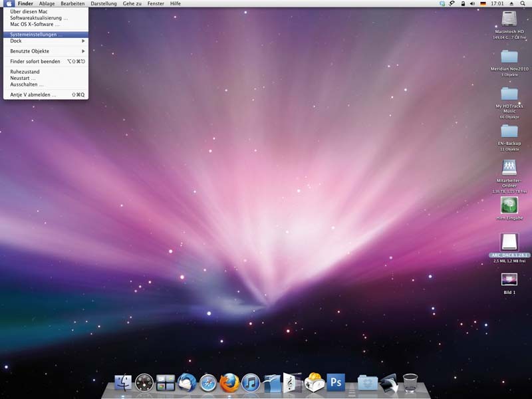The height and width of the screenshot is (399, 532).
Task: Select the My HDTracks Music folder
Action: pos(509,94)
